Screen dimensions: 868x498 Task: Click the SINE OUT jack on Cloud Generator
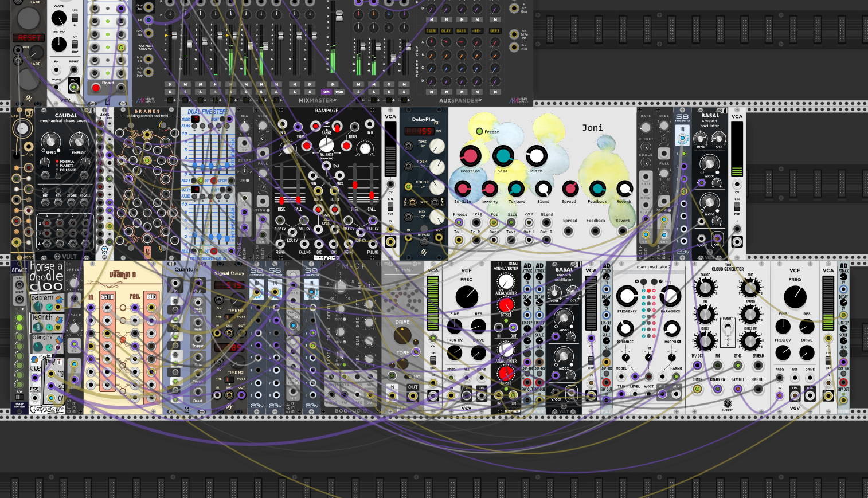tap(758, 389)
